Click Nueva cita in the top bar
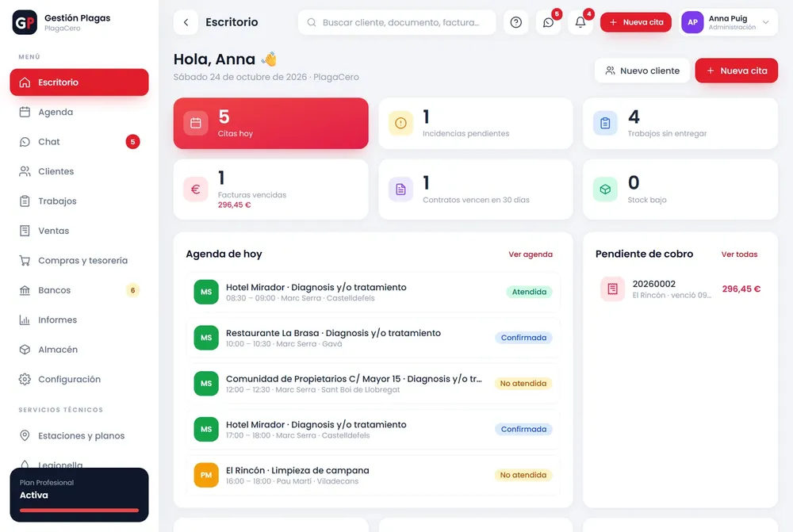 pos(636,22)
